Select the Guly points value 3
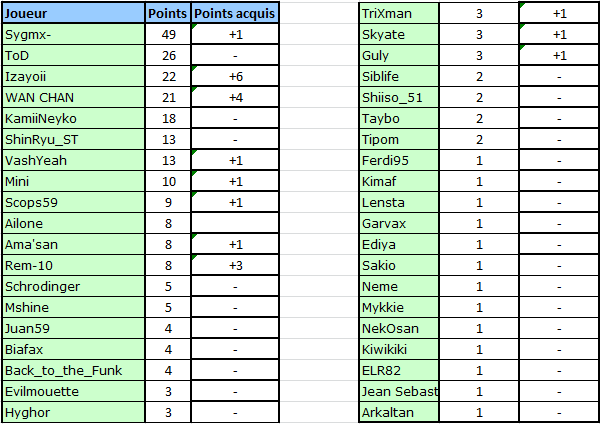Image resolution: width=600 pixels, height=424 pixels. tap(479, 55)
